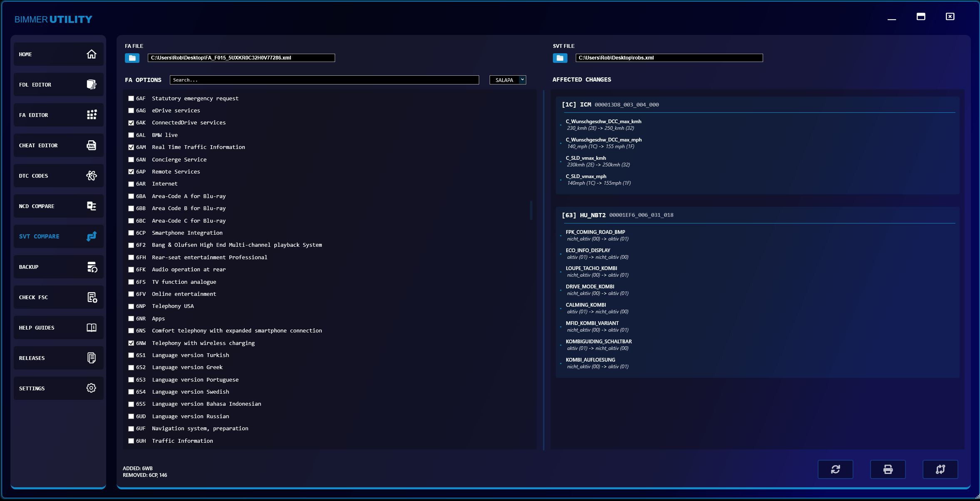Click the Home house icon

tap(91, 54)
